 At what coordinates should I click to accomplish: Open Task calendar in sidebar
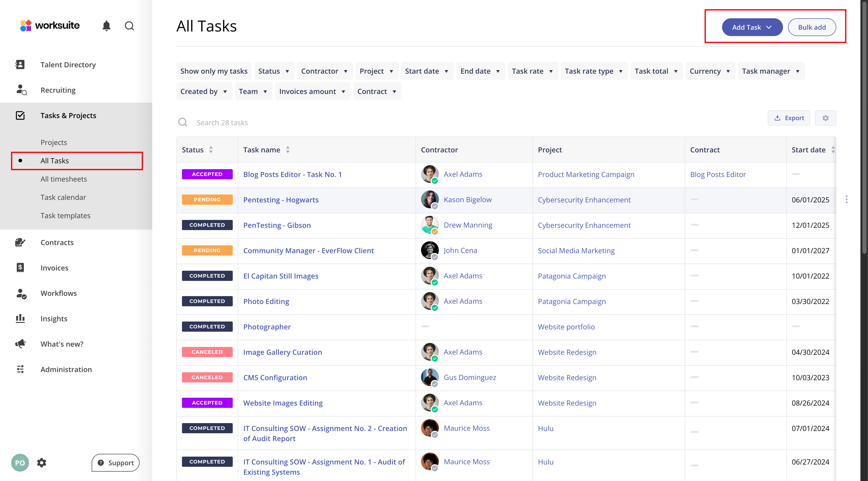coord(63,197)
